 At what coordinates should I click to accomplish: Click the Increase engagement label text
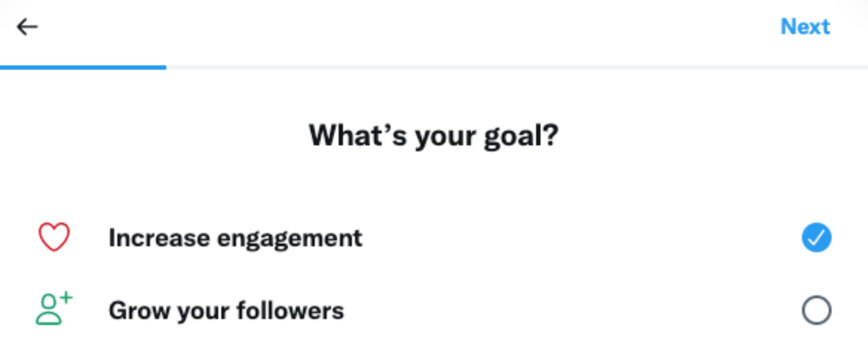point(235,238)
